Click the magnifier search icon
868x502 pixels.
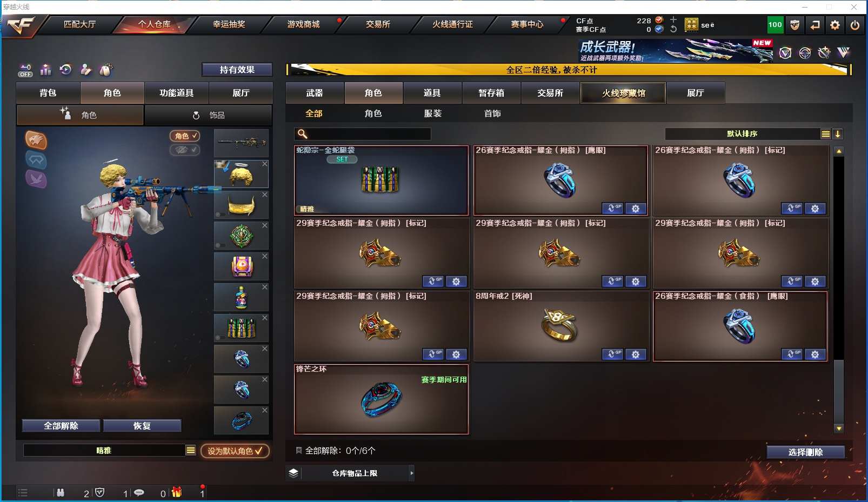point(303,133)
